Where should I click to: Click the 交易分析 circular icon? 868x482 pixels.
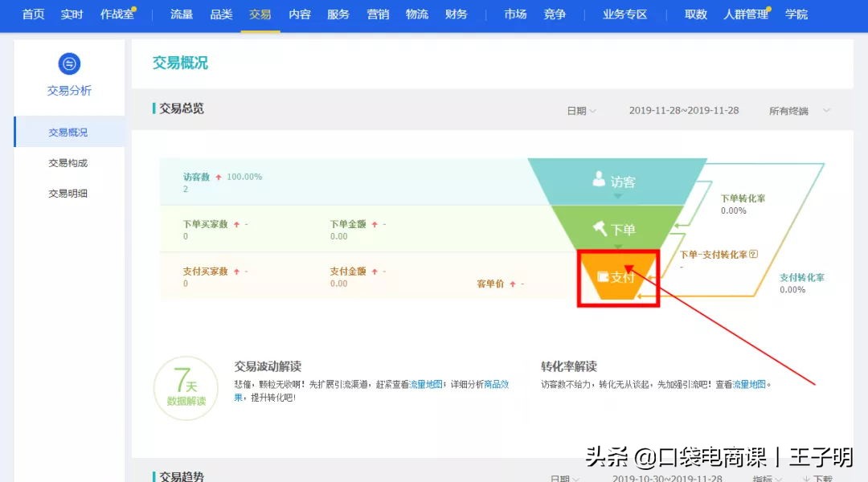[x=69, y=63]
